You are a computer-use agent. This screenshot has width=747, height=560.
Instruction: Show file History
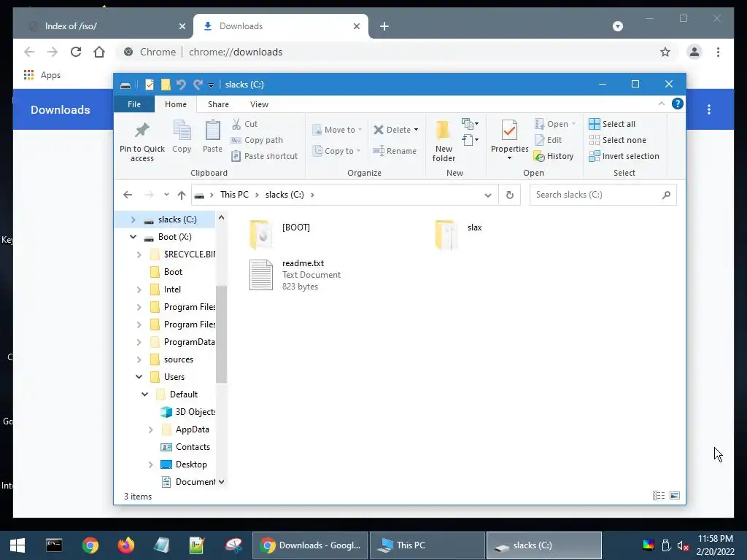coord(554,156)
